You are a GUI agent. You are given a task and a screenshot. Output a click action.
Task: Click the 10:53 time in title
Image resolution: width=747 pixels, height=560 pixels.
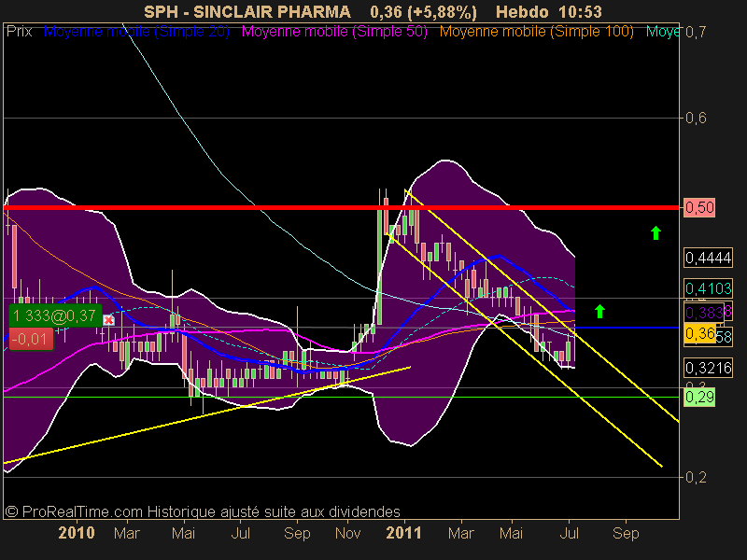(581, 11)
